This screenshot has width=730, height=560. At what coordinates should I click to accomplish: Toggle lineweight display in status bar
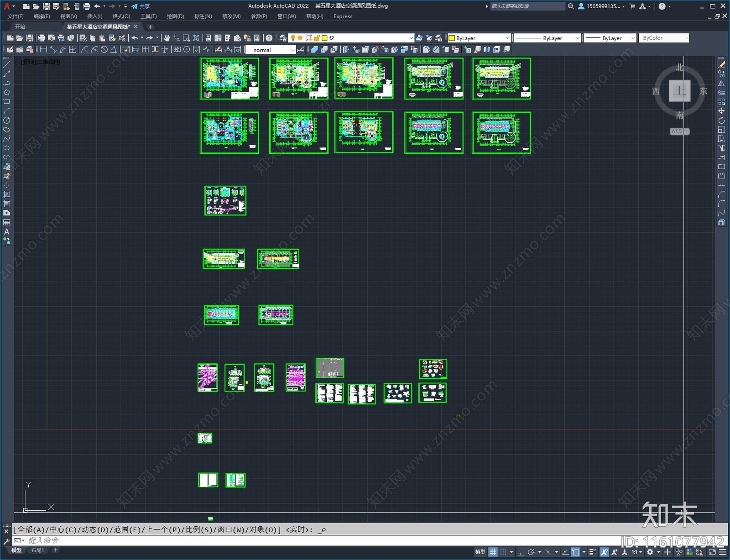pyautogui.click(x=593, y=552)
